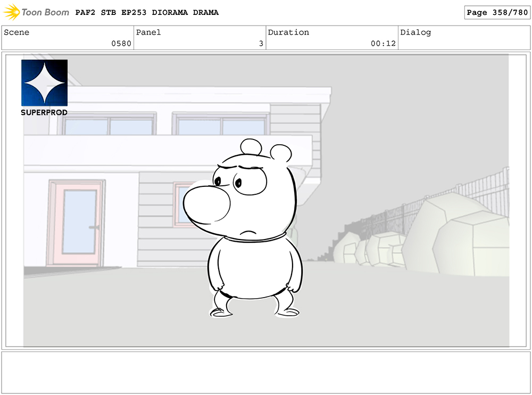
Task: Click the Dialog header label
Action: [x=415, y=32]
